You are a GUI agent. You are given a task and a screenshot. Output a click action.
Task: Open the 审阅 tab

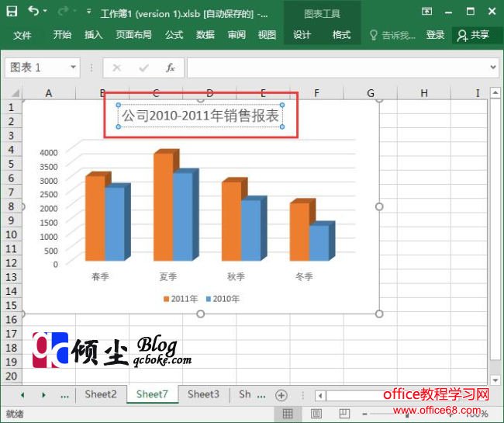[x=236, y=34]
